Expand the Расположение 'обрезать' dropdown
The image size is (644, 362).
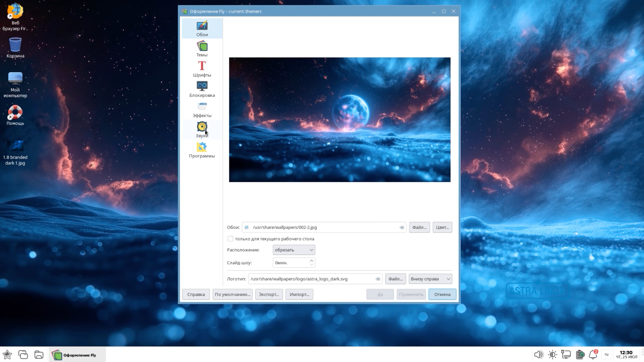point(294,250)
